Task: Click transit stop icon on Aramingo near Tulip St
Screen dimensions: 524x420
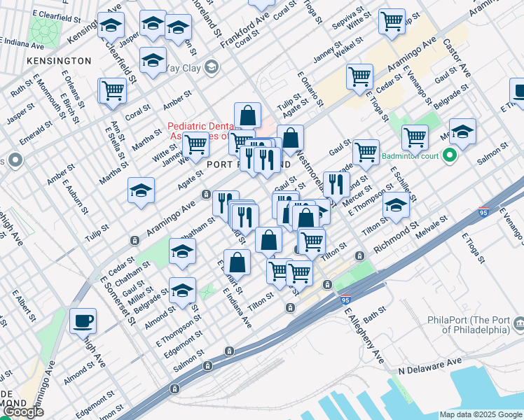Action: tap(135, 240)
